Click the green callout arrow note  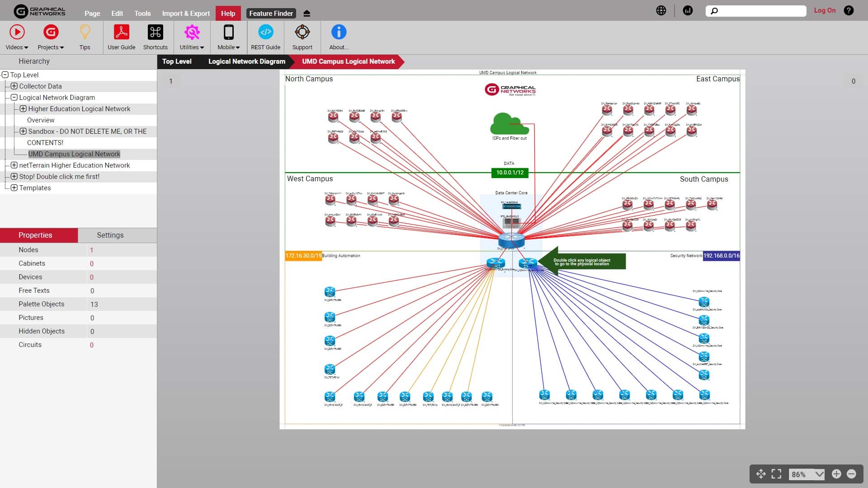click(x=582, y=261)
